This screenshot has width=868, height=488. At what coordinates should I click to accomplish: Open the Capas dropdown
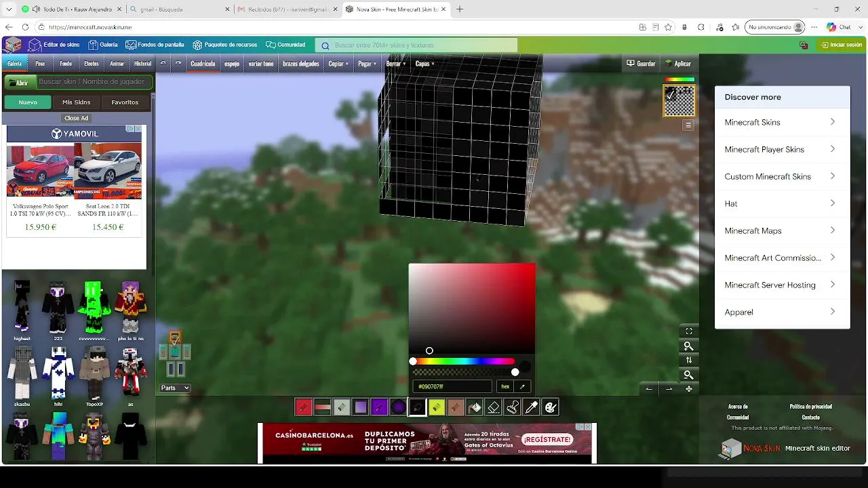(x=425, y=64)
